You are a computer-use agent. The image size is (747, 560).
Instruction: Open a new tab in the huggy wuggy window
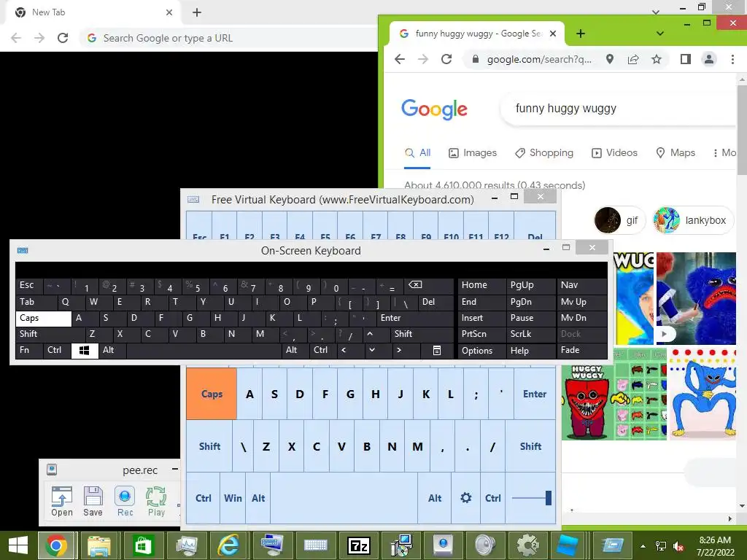click(x=580, y=34)
